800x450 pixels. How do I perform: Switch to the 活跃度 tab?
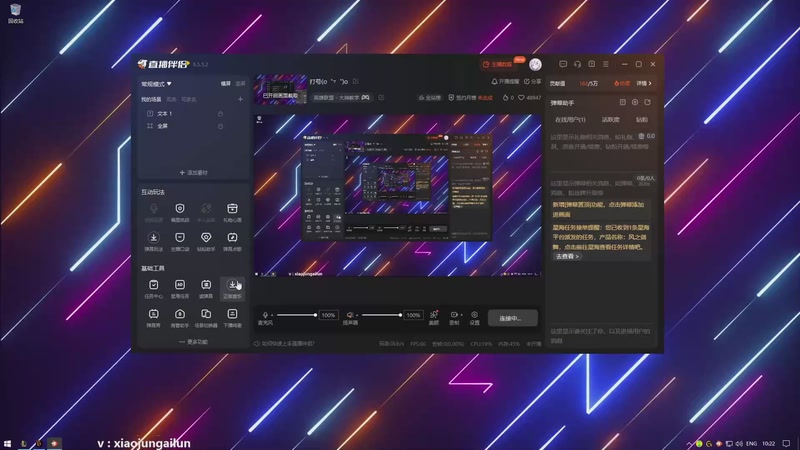pyautogui.click(x=610, y=119)
